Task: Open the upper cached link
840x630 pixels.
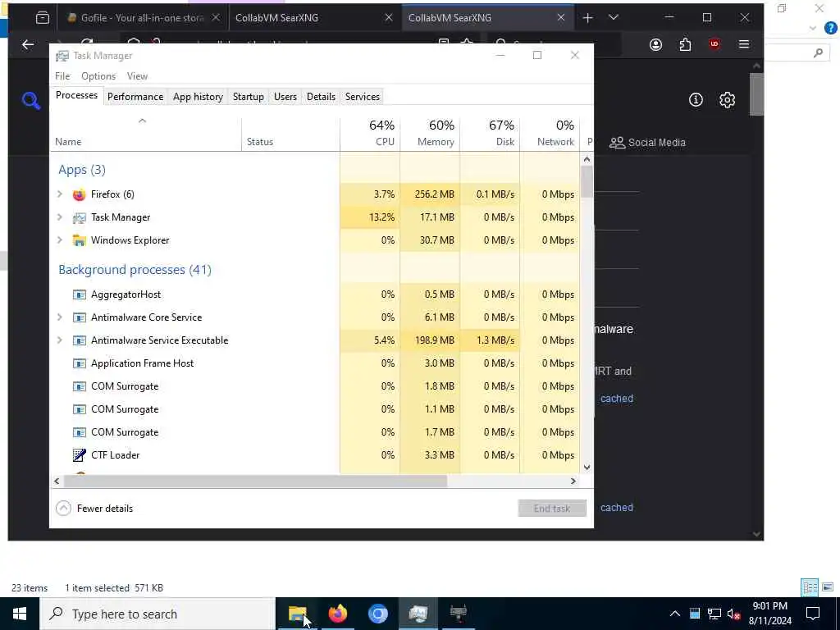Action: click(617, 399)
